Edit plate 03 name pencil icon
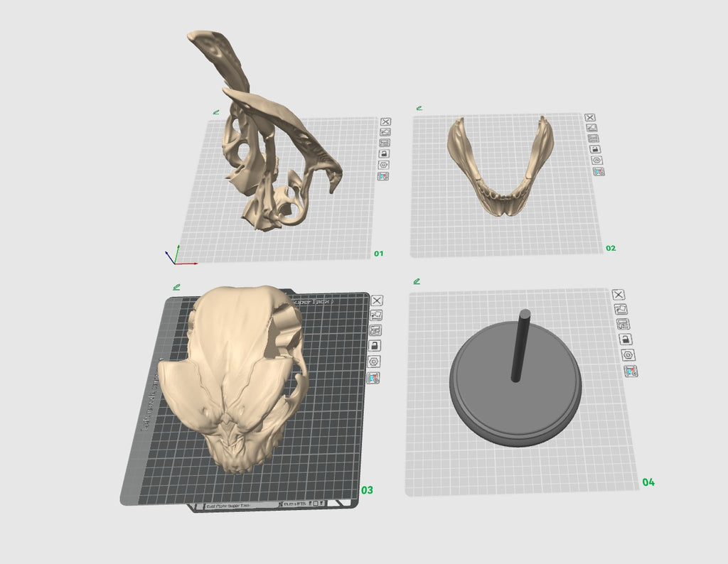Screen dimensions: 728x564 [x=176, y=288]
